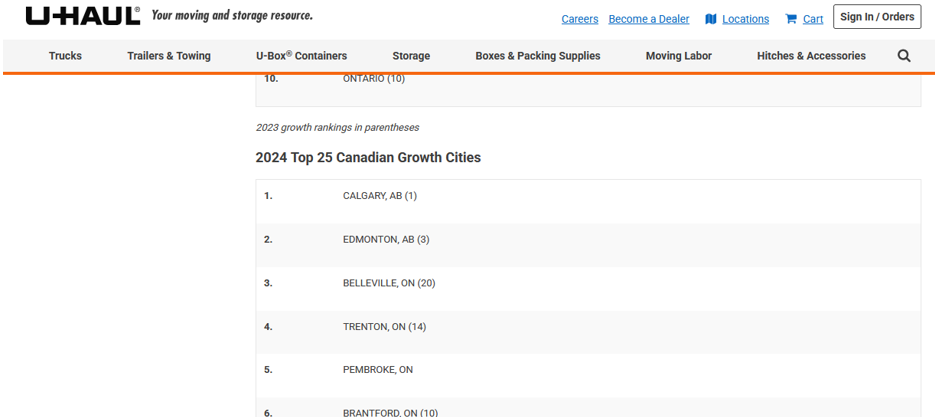Open the Hitches & Accessories menu
Screen dimensions: 935x417
(811, 55)
